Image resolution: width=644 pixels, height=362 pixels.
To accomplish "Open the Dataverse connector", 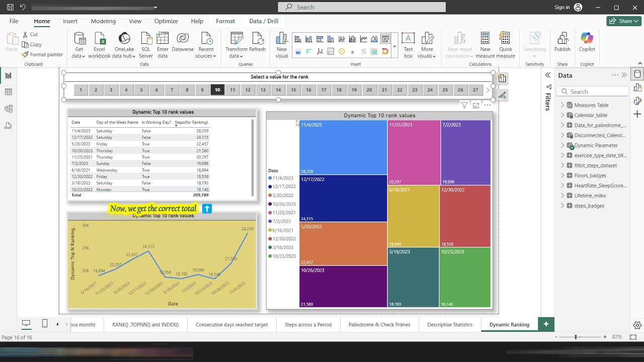I will [183, 42].
